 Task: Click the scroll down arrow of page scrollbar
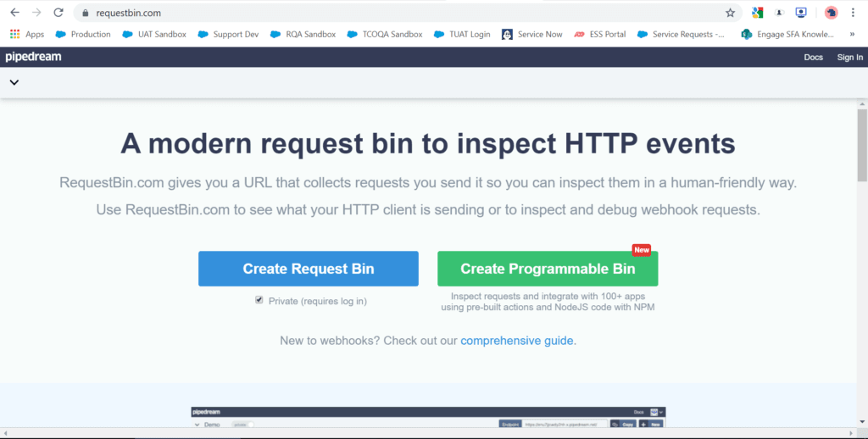(862, 423)
